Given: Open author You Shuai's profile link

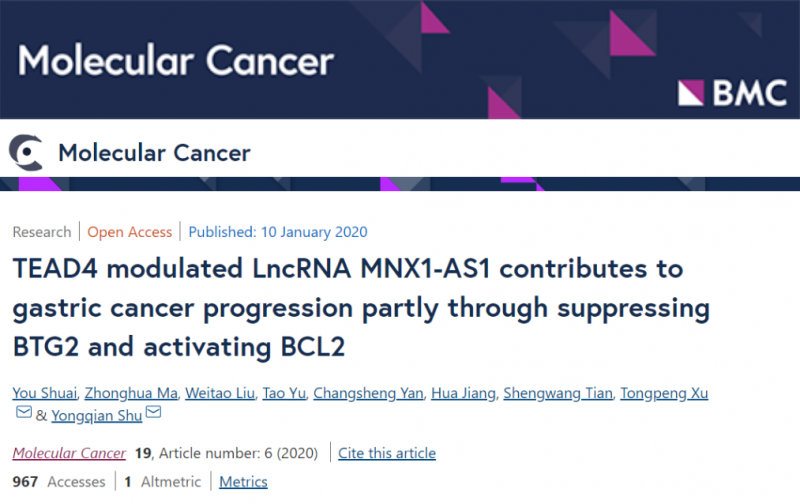Looking at the screenshot, I should point(43,393).
